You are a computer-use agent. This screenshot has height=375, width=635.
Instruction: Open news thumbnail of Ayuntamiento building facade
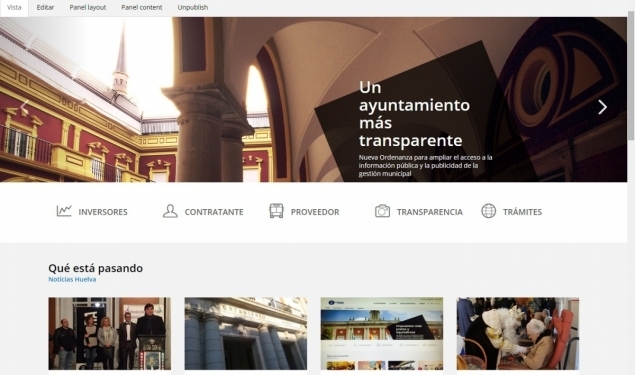tap(246, 334)
